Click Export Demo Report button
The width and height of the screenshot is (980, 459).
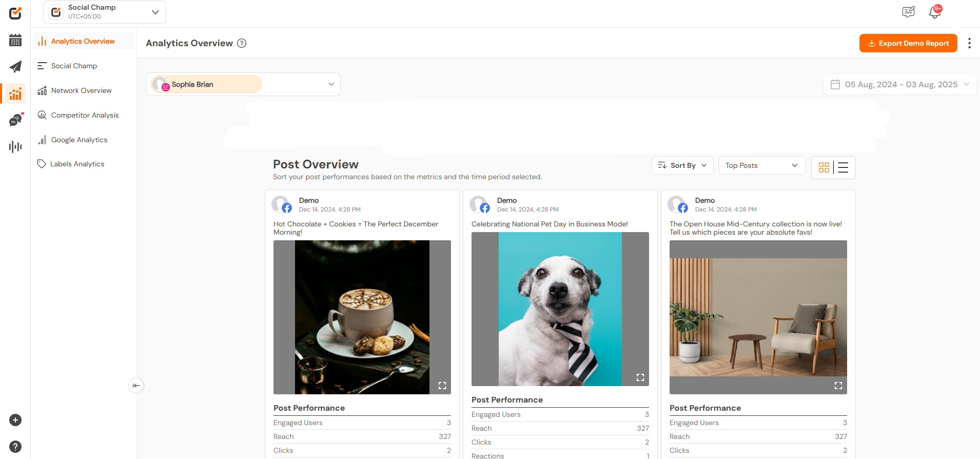[908, 43]
